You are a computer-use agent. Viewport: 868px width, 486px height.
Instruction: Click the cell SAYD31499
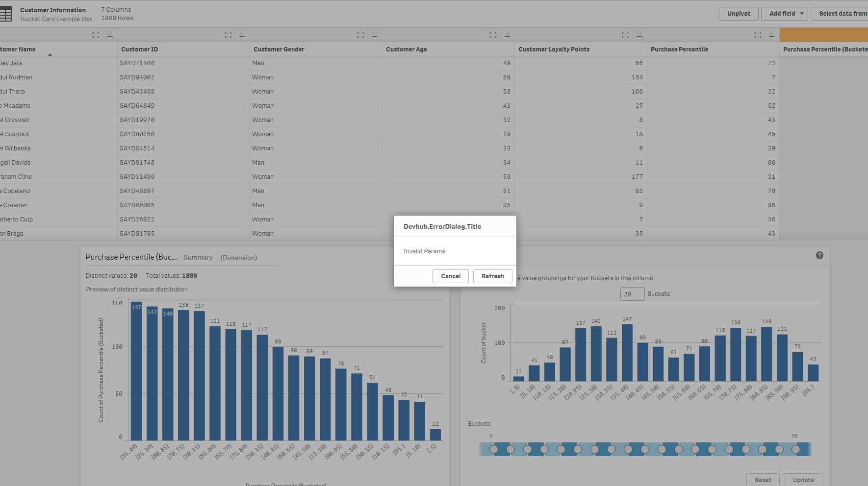point(184,177)
